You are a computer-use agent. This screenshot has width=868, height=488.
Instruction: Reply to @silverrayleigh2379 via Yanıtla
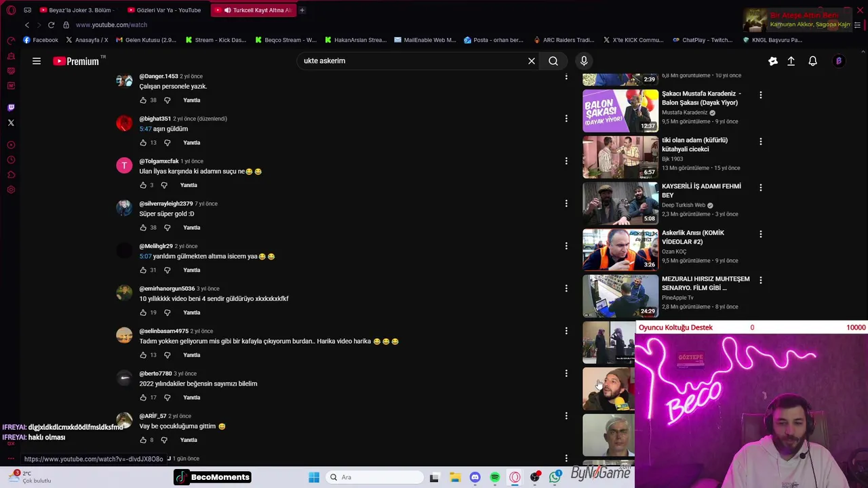click(191, 228)
